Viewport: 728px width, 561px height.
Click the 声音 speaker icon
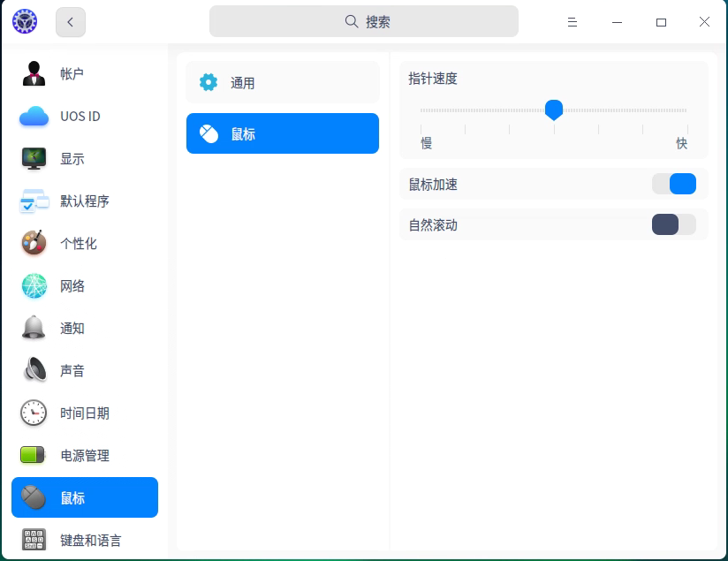coord(34,370)
